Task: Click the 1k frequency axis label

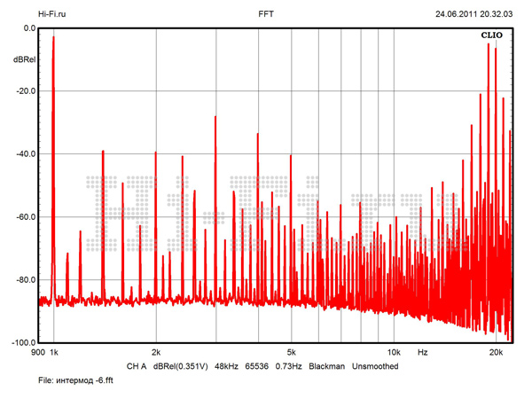Action: [53, 353]
